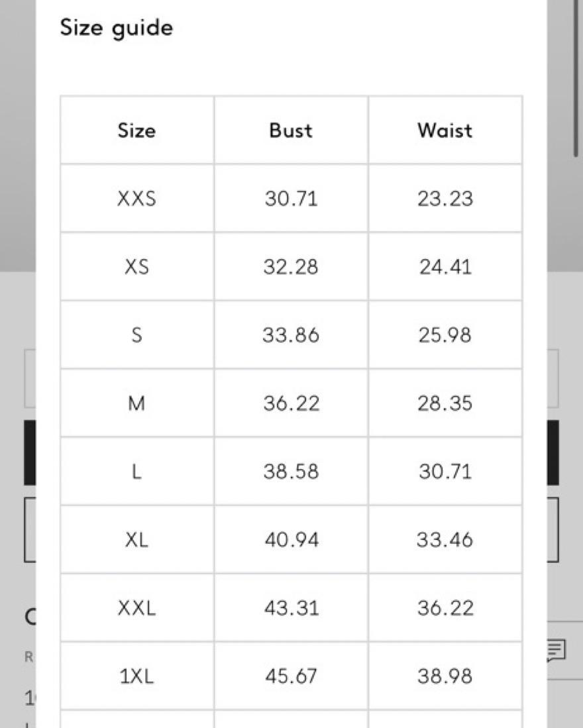583x728 pixels.
Task: Click the XL size row label
Action: (137, 539)
